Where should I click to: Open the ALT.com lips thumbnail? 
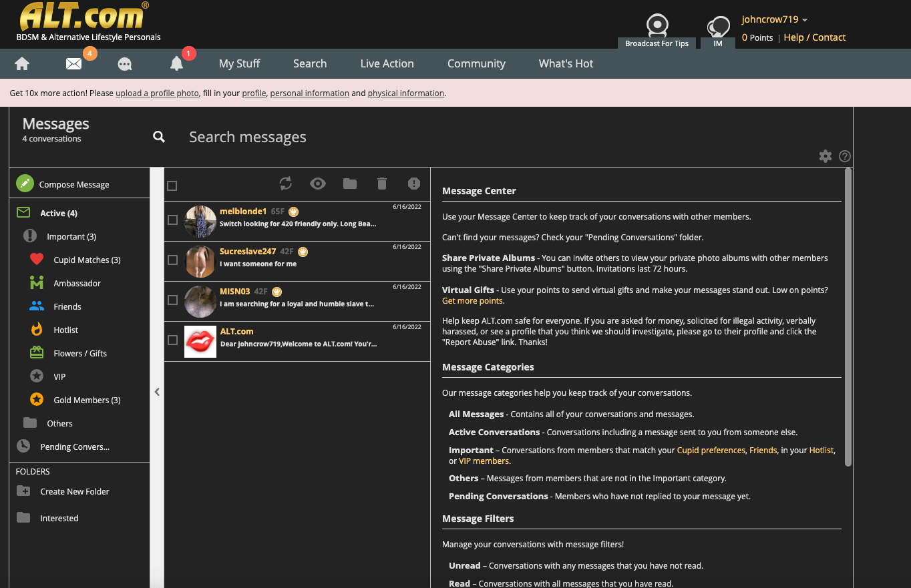(200, 342)
